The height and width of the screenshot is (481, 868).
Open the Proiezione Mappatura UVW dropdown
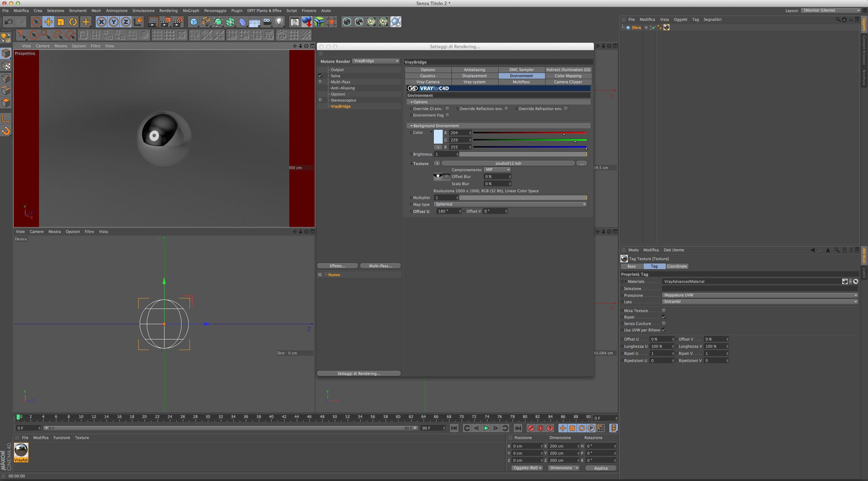pyautogui.click(x=760, y=295)
